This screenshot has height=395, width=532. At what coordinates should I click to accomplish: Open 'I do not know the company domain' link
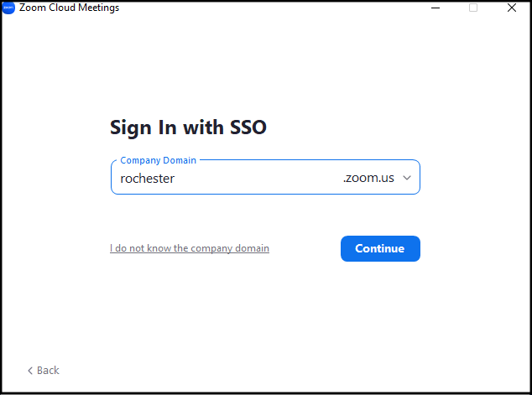click(190, 248)
